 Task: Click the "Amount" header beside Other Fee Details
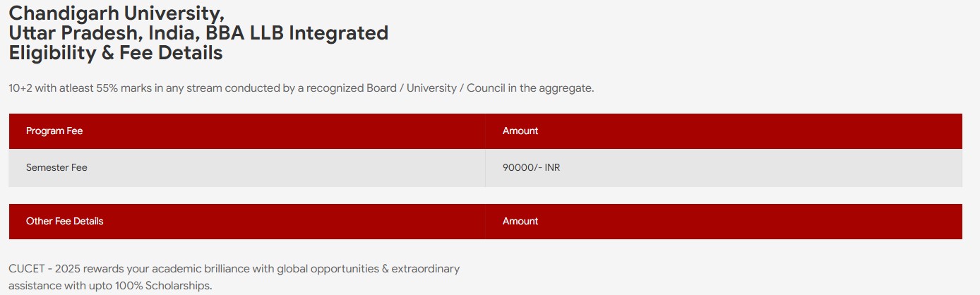(520, 221)
